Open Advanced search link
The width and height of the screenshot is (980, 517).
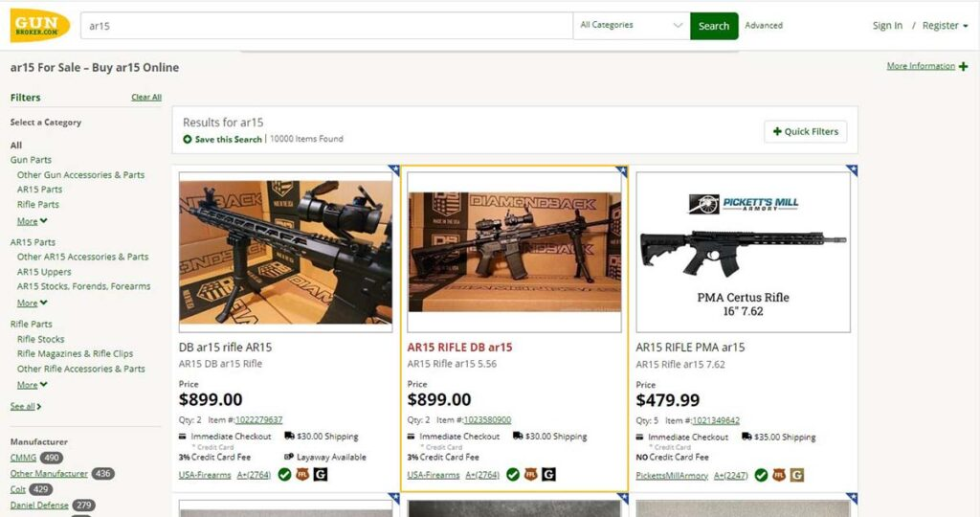763,26
